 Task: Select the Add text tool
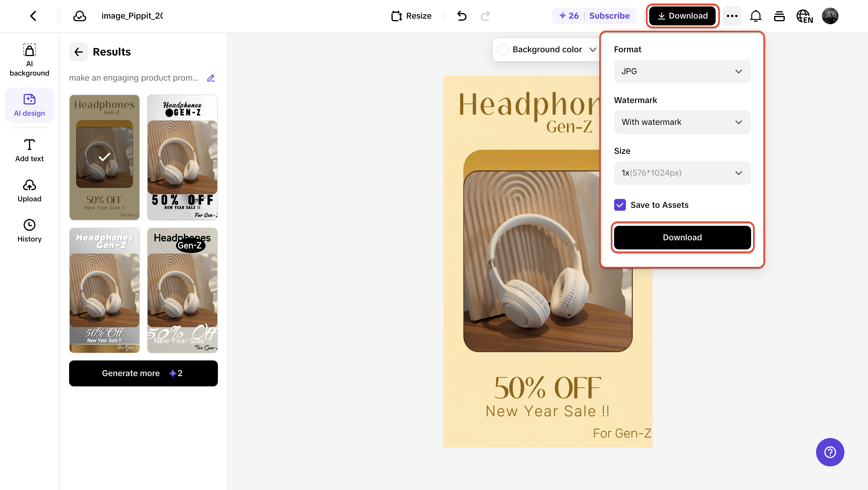pos(29,150)
